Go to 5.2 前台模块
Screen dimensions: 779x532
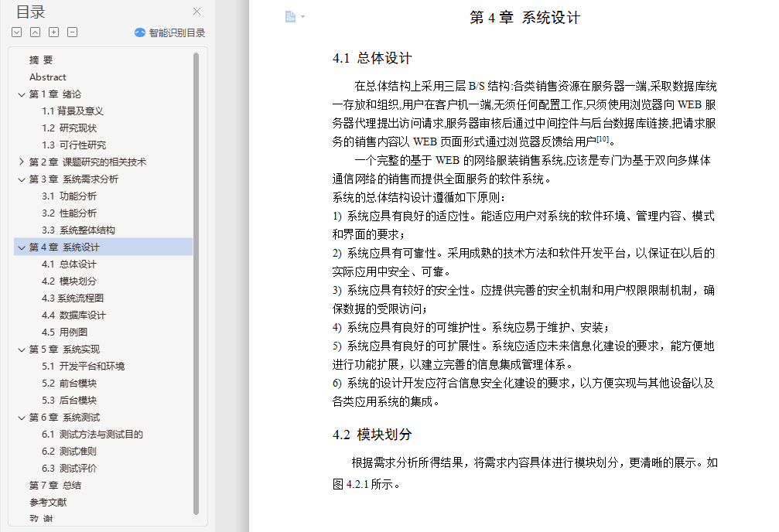[69, 383]
